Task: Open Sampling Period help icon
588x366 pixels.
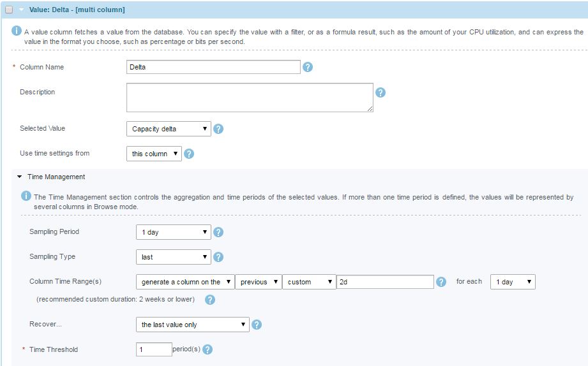Action: coord(218,232)
